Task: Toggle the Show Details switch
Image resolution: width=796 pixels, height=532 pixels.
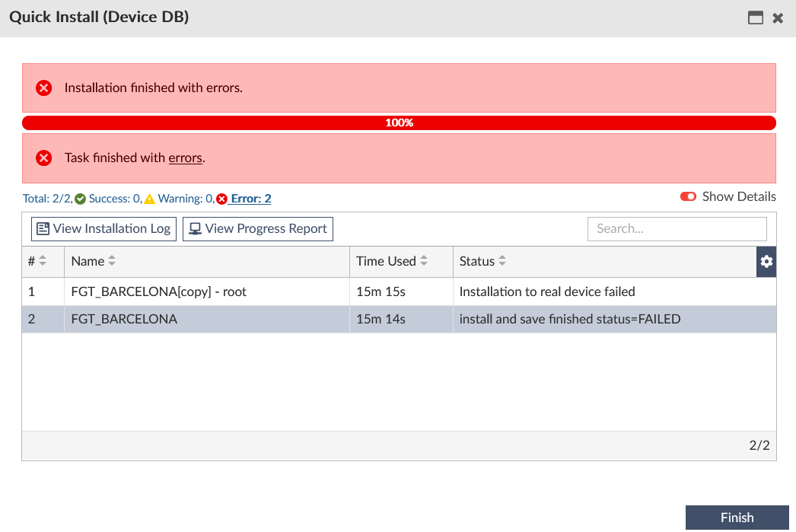Action: (688, 197)
